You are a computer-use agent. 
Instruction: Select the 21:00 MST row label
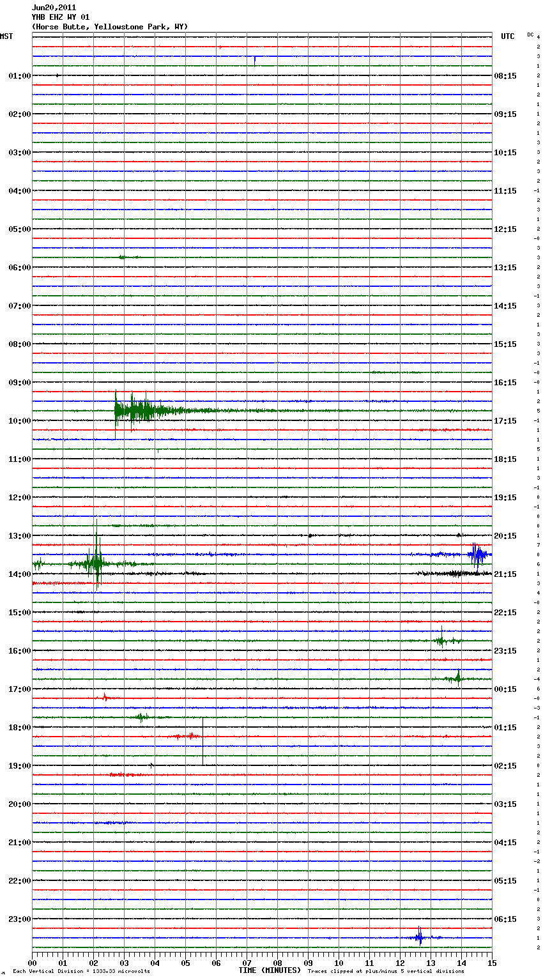(x=20, y=843)
